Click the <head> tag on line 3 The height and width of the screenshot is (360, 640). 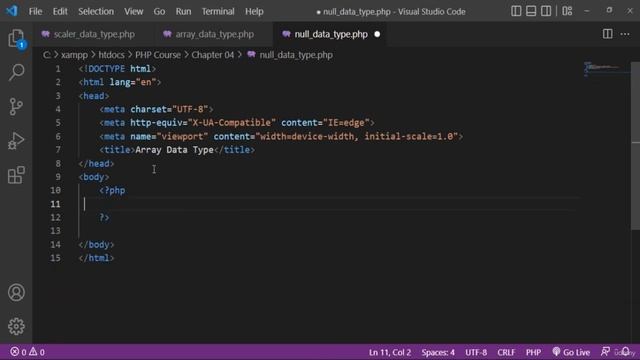click(94, 96)
